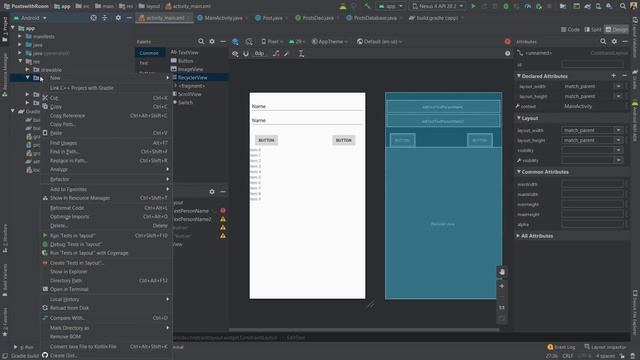The width and height of the screenshot is (640, 360).
Task: Click Component Tree settings gear
Action: click(212, 191)
